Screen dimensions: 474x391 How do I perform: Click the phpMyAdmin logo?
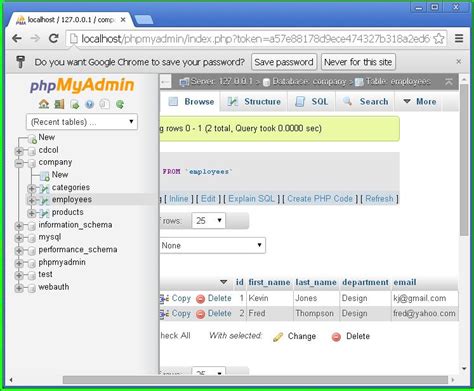tap(82, 85)
